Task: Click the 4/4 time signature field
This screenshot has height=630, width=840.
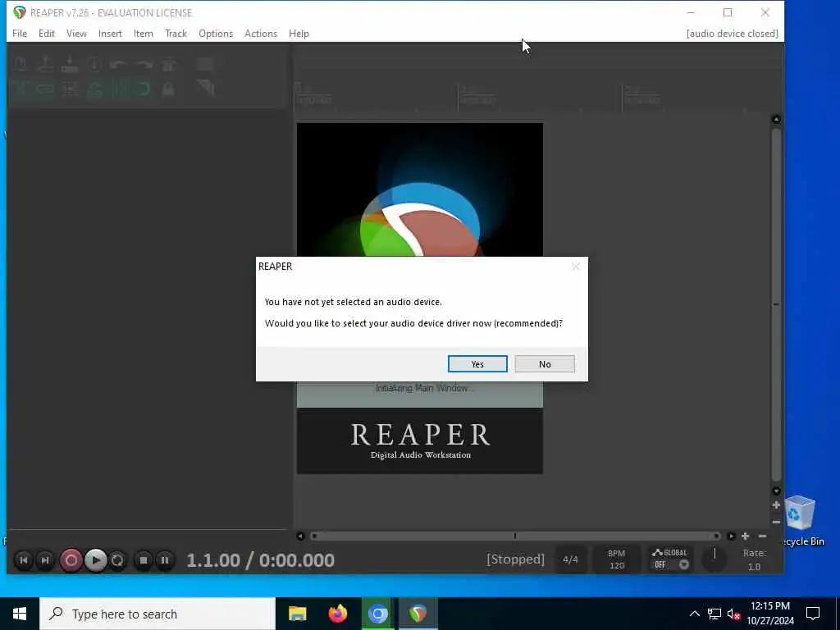Action: point(571,559)
